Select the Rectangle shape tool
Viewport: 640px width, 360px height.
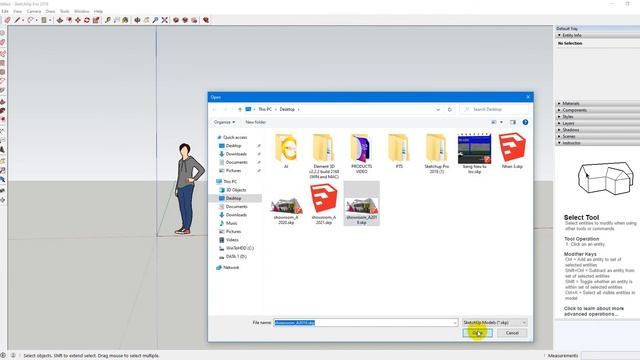44,20
